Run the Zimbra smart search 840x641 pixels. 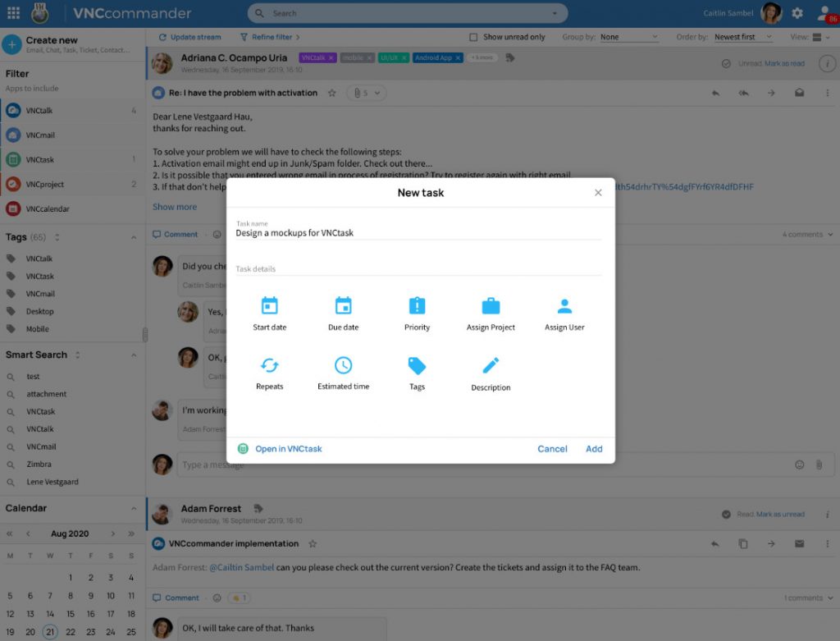pyautogui.click(x=39, y=465)
